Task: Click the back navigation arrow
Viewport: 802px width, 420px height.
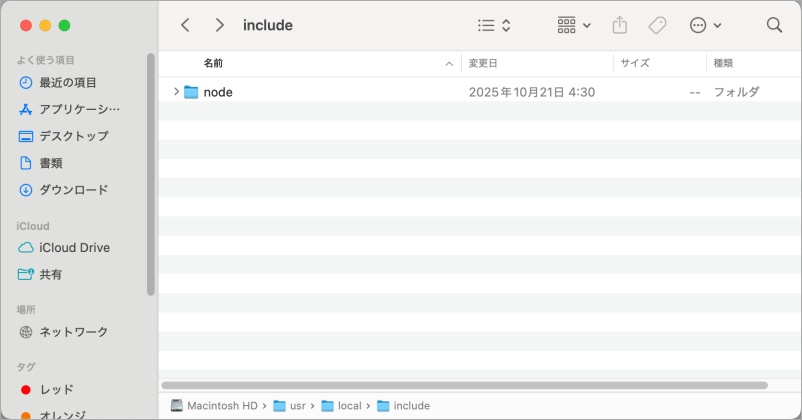Action: coord(185,25)
